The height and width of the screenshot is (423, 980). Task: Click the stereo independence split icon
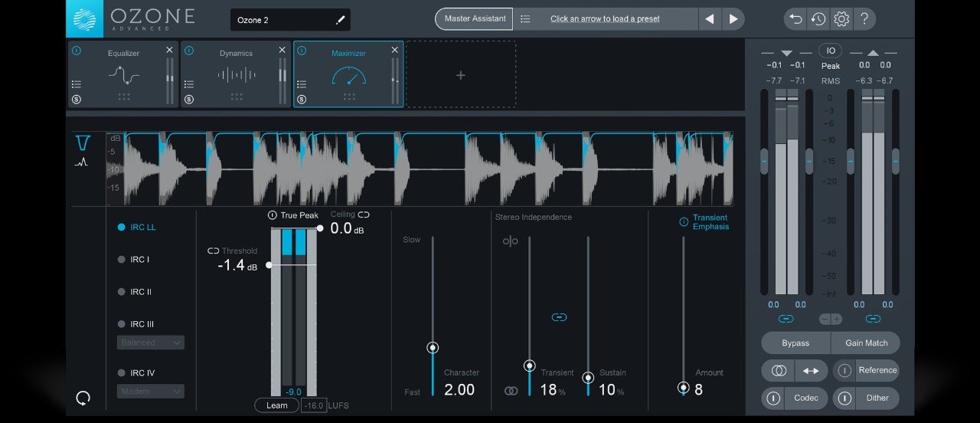[511, 241]
